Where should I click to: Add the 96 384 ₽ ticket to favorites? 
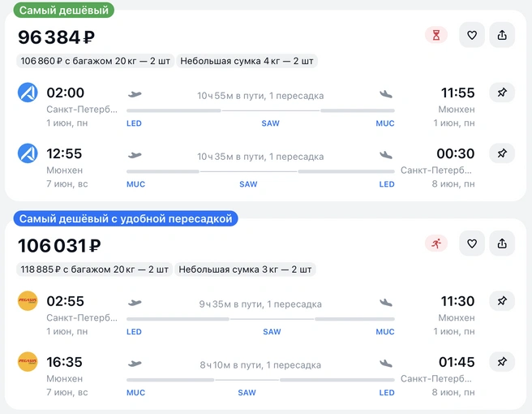472,35
